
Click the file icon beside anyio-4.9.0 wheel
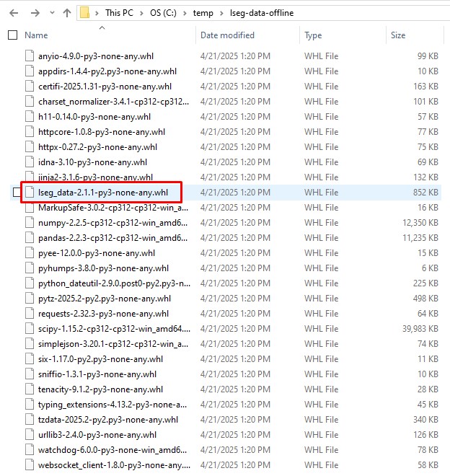coord(29,56)
